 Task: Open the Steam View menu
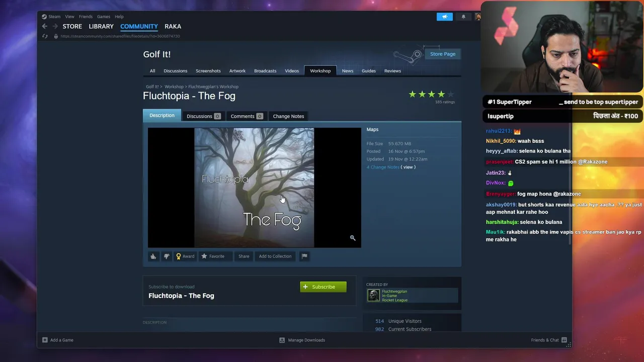[69, 17]
